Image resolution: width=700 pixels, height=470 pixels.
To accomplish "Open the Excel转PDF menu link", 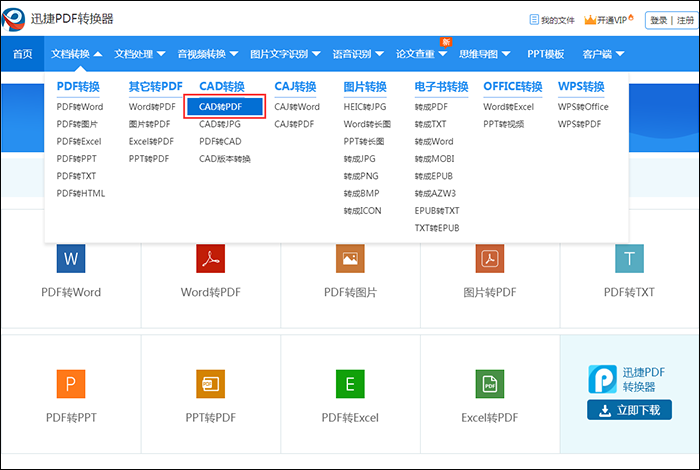I will click(151, 141).
